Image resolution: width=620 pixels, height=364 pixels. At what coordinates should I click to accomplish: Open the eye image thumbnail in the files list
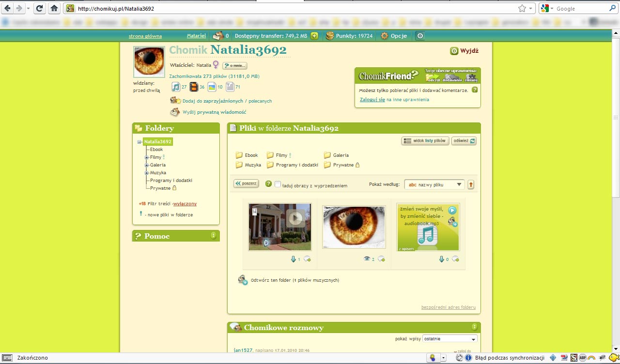(x=354, y=227)
